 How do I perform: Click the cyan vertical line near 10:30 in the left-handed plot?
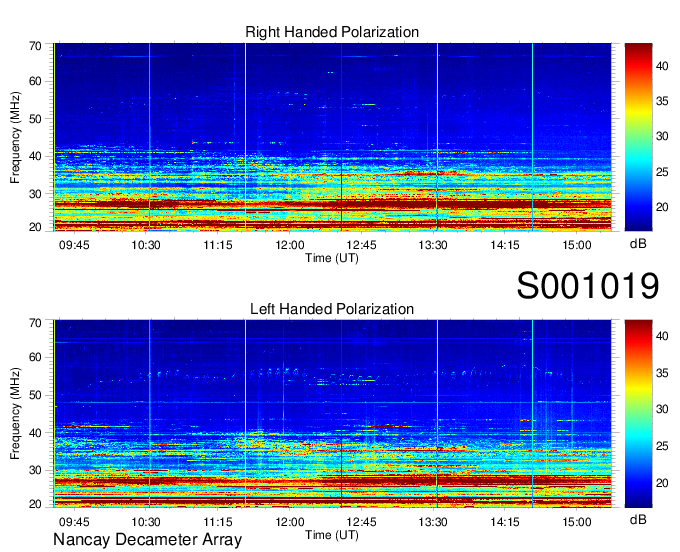149,414
